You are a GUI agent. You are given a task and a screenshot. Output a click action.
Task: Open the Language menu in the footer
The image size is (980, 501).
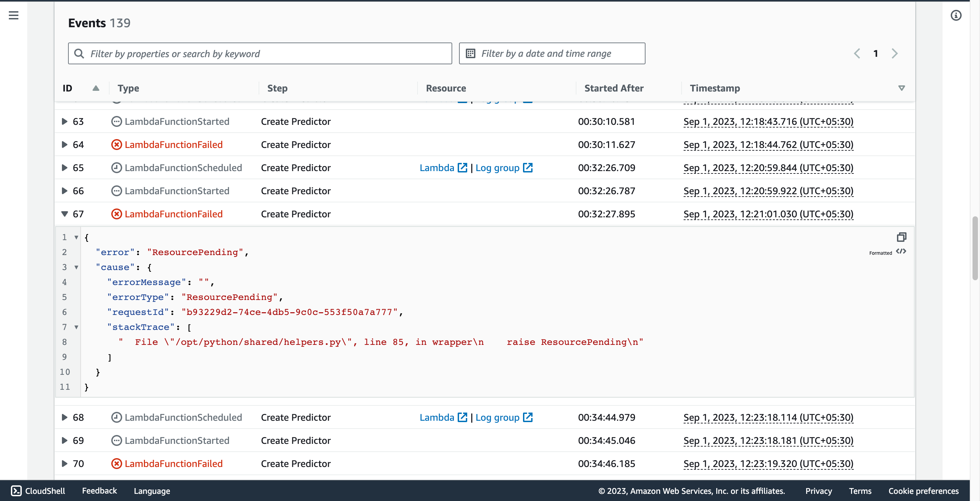pos(151,491)
